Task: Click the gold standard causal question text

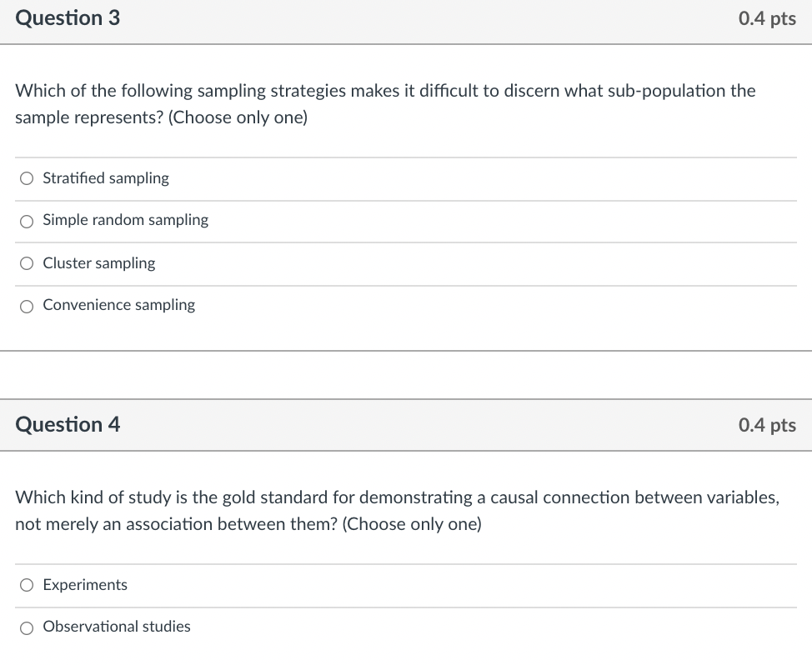Action: (x=397, y=511)
